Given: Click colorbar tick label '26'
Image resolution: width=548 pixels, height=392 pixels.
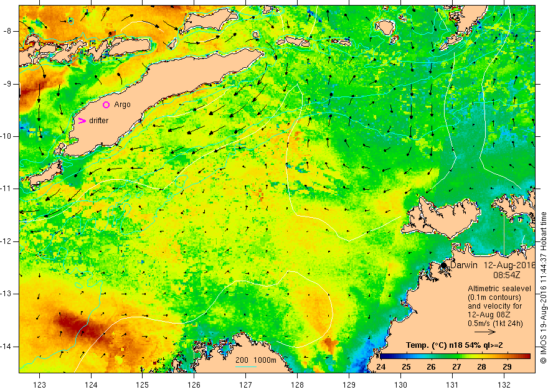Looking at the screenshot, I should pos(432,367).
